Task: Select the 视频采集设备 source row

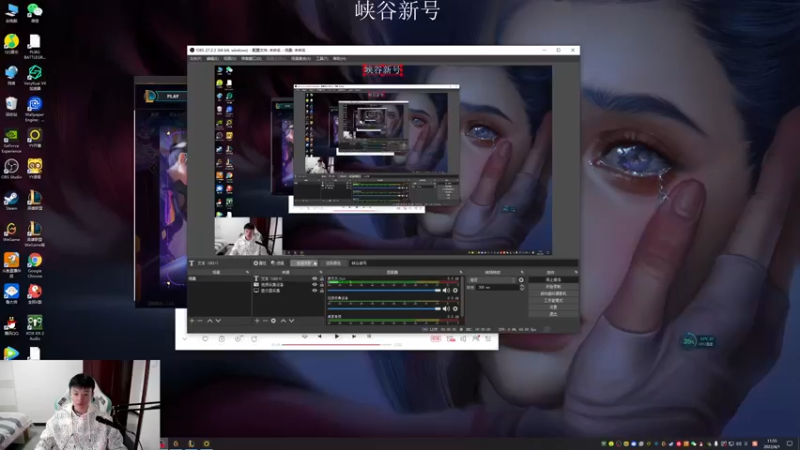Action: tap(288, 285)
